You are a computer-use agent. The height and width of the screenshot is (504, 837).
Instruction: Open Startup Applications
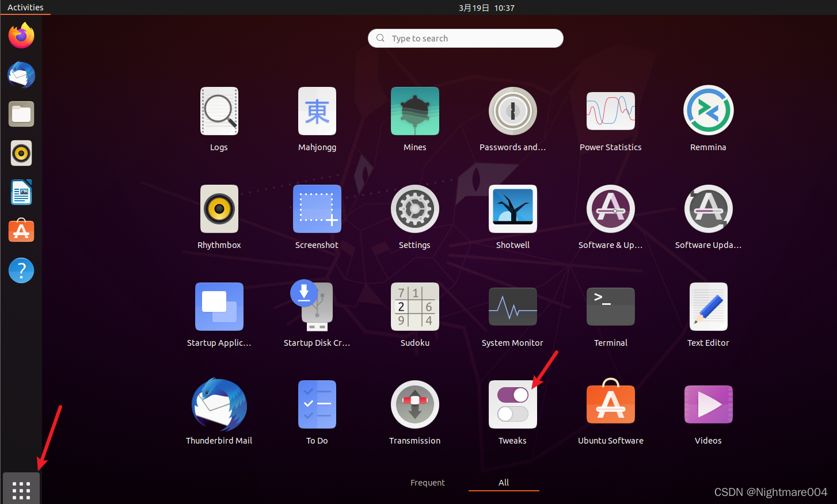219,307
